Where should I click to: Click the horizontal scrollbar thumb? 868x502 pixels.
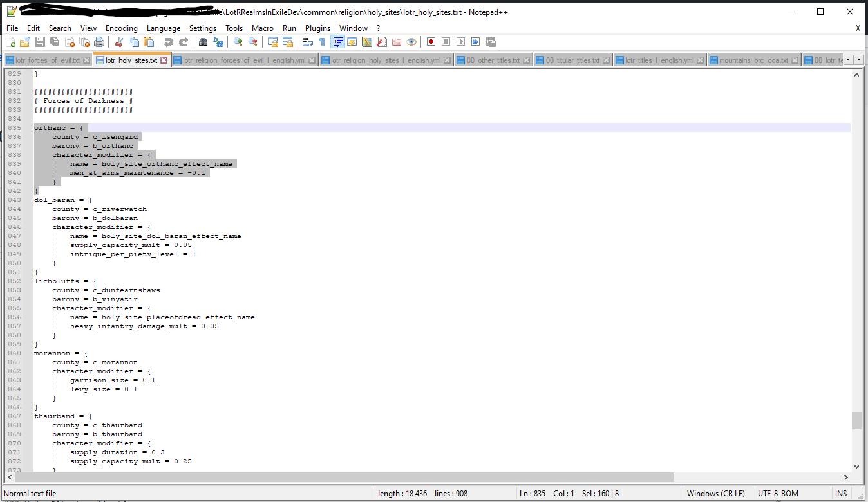coord(344,478)
